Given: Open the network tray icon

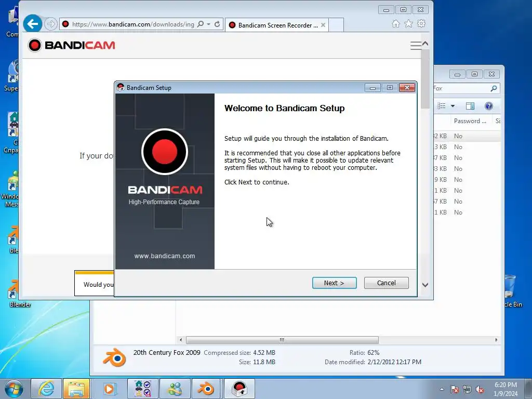Looking at the screenshot, I should [x=467, y=390].
